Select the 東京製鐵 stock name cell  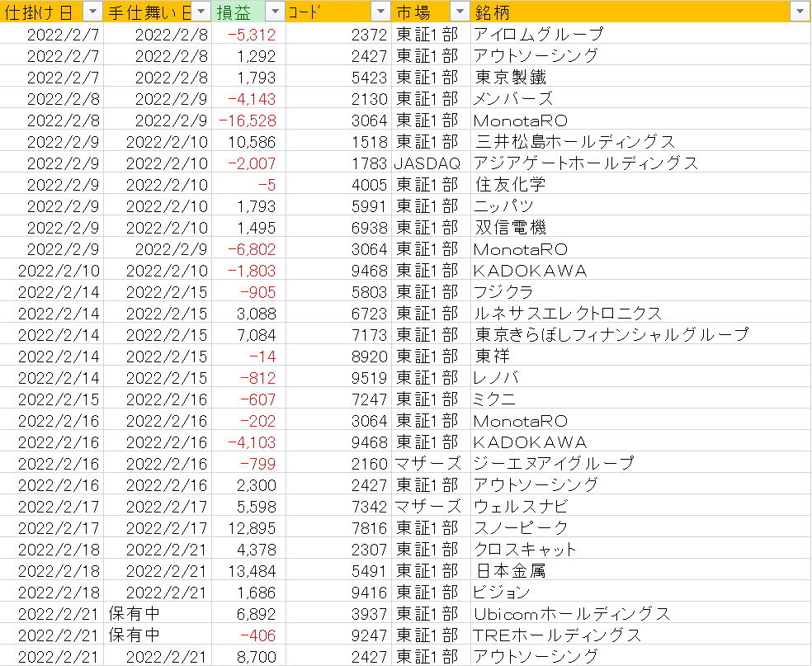[x=641, y=78]
